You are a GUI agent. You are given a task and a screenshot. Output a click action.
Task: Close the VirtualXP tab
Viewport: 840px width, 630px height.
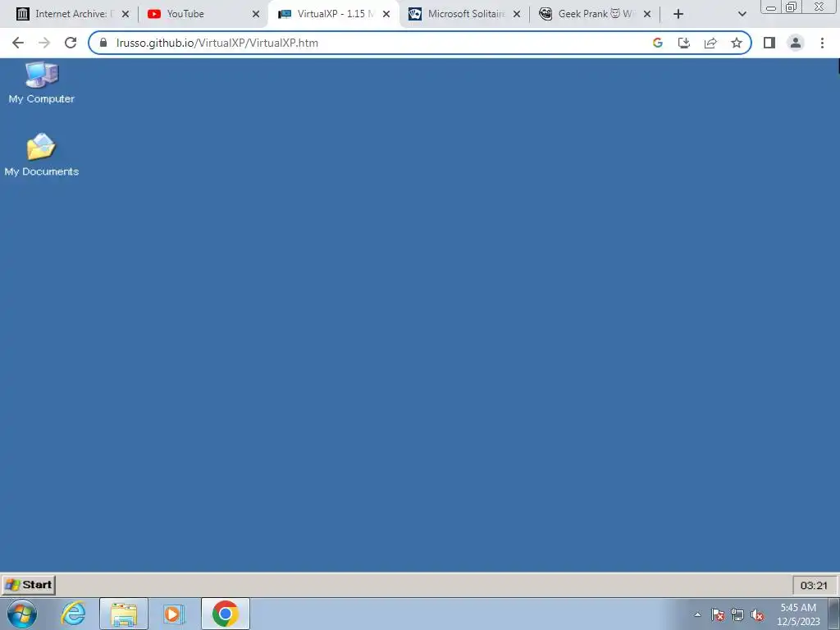coord(386,15)
